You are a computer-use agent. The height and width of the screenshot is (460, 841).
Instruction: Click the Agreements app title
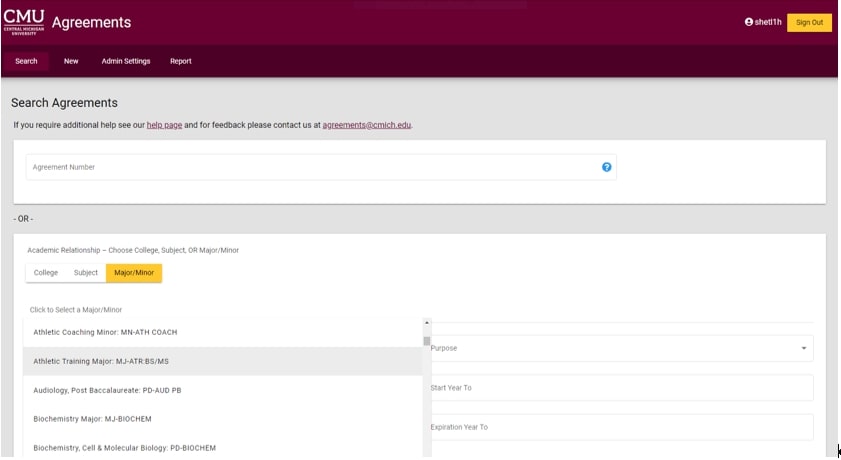pos(91,23)
